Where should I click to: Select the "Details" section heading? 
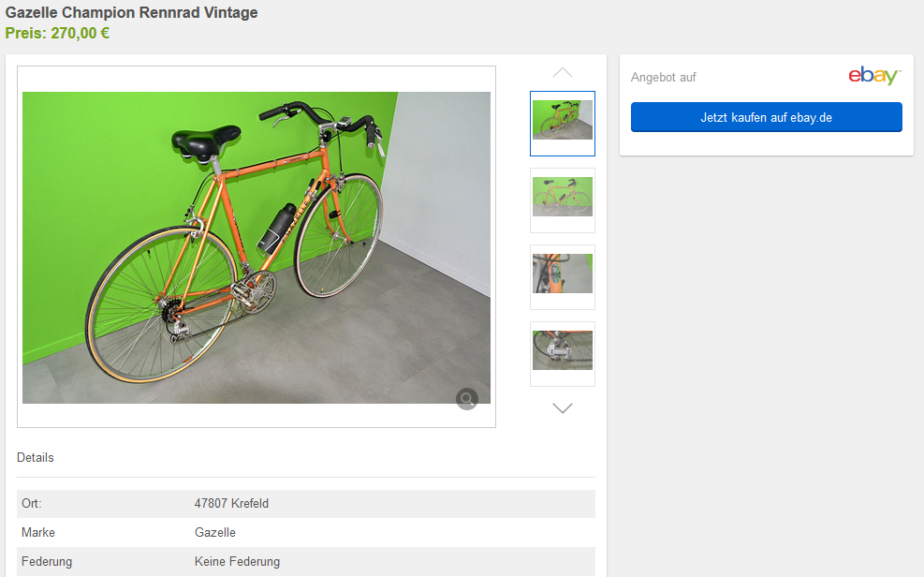pos(36,458)
